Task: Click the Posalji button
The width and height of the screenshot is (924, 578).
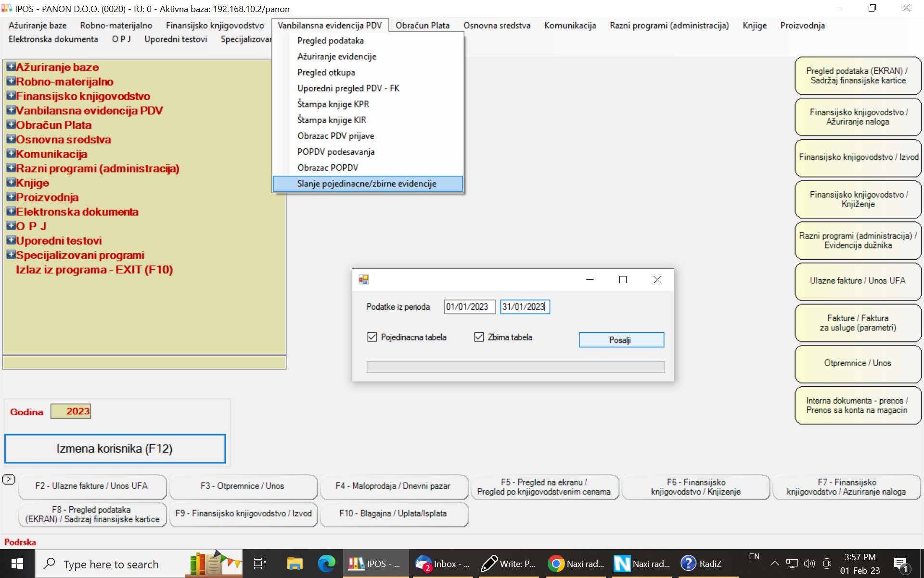Action: (621, 340)
